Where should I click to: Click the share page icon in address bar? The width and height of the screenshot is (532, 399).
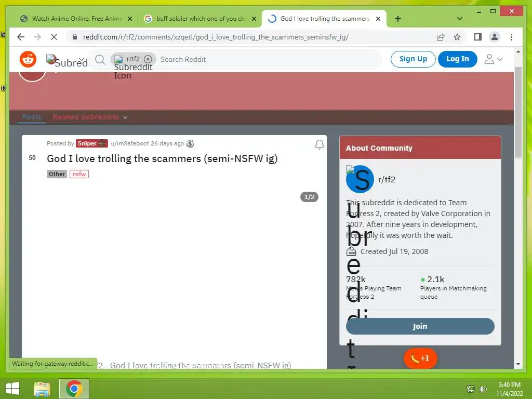coord(441,37)
